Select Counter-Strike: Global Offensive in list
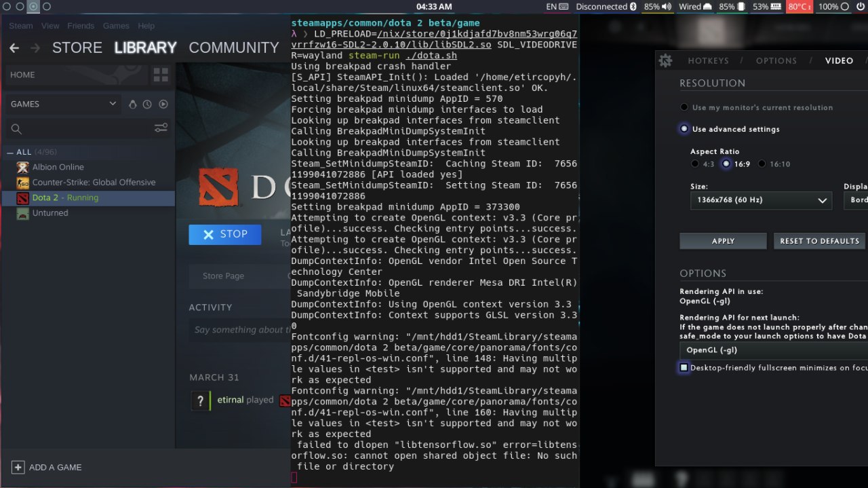 point(94,183)
